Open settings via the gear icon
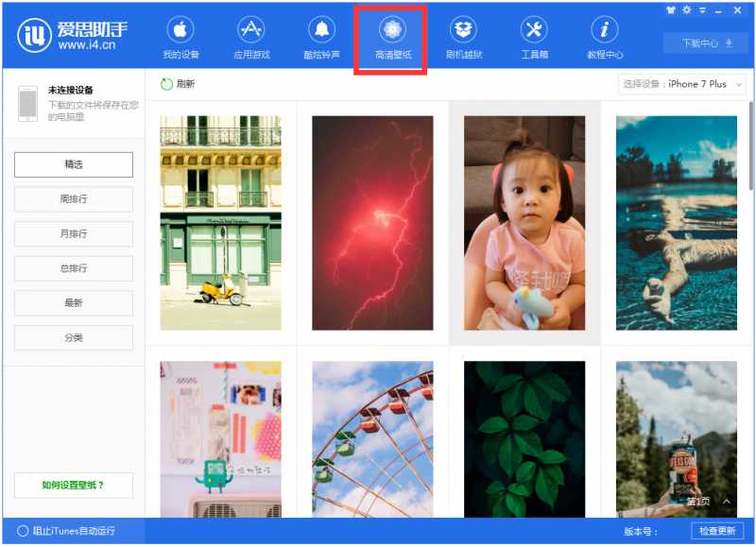 (686, 9)
